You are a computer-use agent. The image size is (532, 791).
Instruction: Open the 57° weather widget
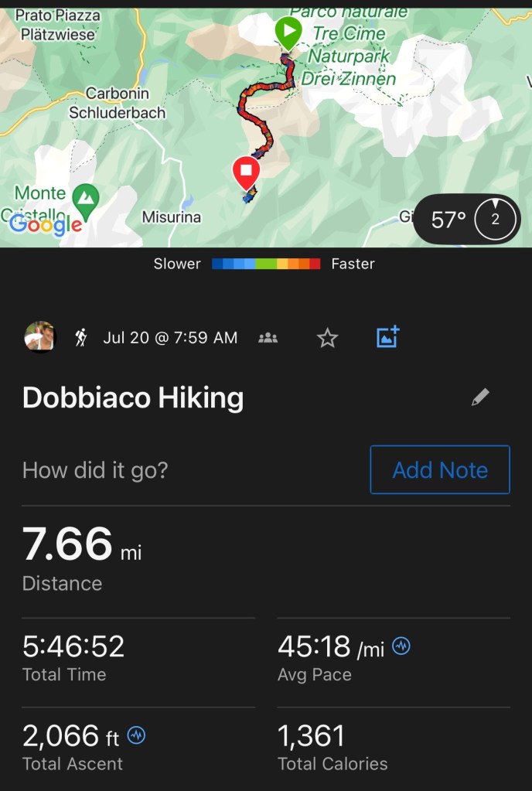click(448, 220)
